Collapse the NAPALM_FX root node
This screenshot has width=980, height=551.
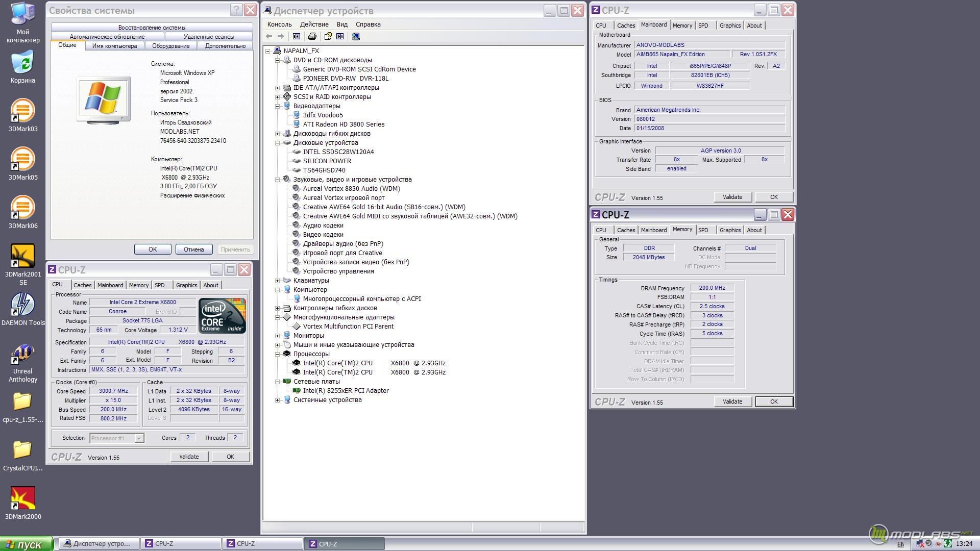pyautogui.click(x=268, y=51)
